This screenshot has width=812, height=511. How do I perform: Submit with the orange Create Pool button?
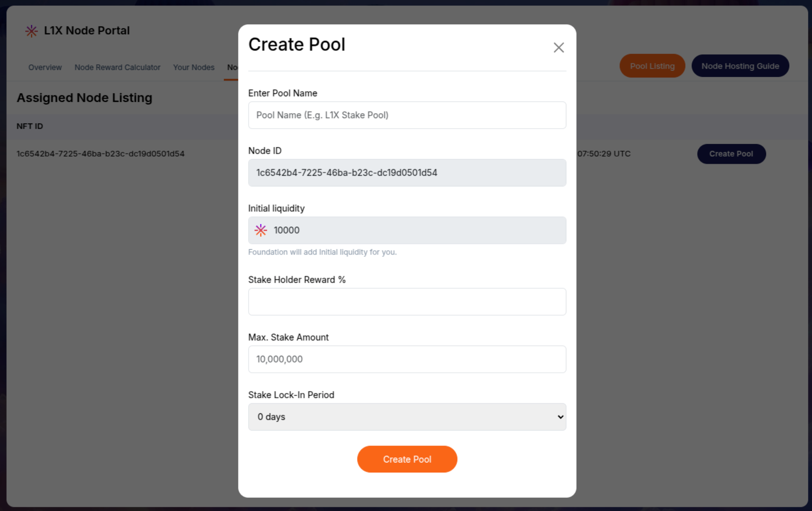[x=407, y=459]
